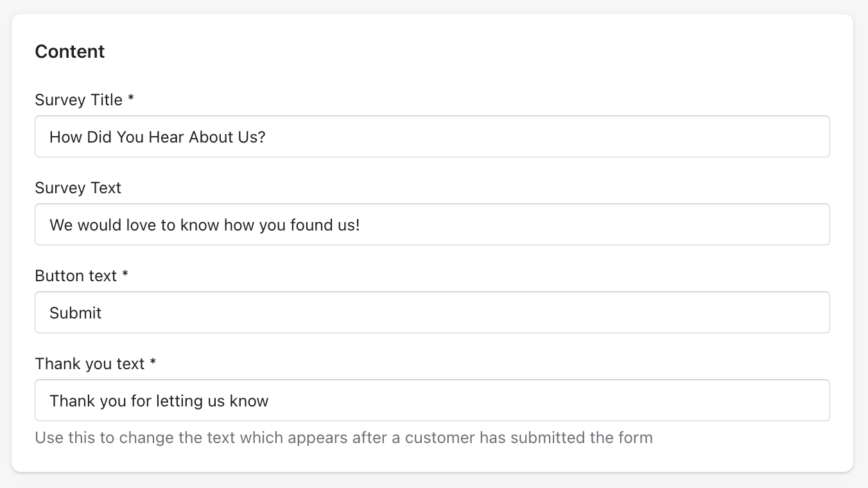Click the word "Submit" in the field
868x488 pixels.
(x=76, y=313)
